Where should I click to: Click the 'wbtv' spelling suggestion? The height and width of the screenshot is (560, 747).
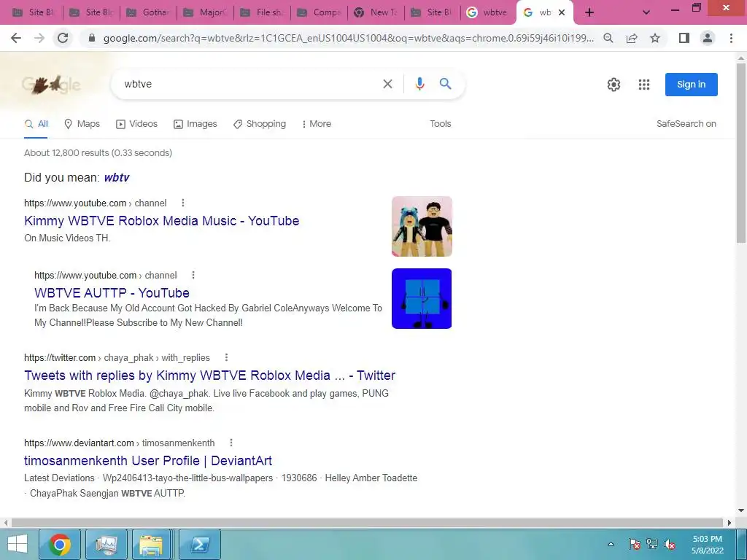point(117,177)
